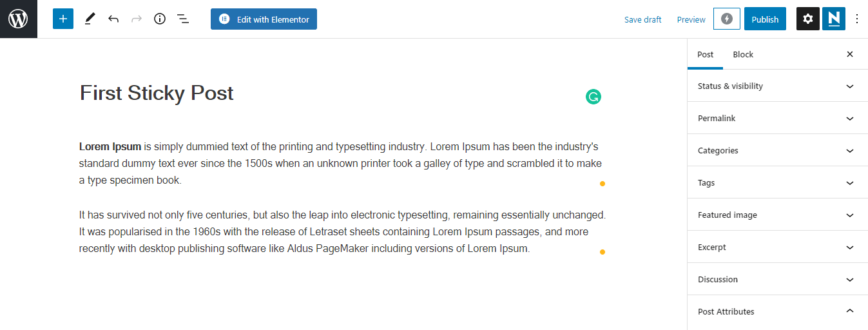Viewport: 868px width, 330px height.
Task: Undo the last edit
Action: pyautogui.click(x=113, y=19)
